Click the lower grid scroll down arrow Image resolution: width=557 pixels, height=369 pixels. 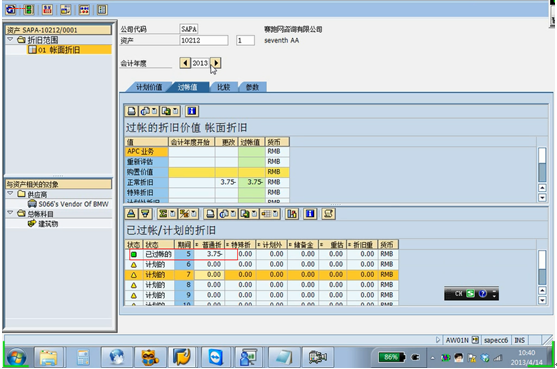542,300
